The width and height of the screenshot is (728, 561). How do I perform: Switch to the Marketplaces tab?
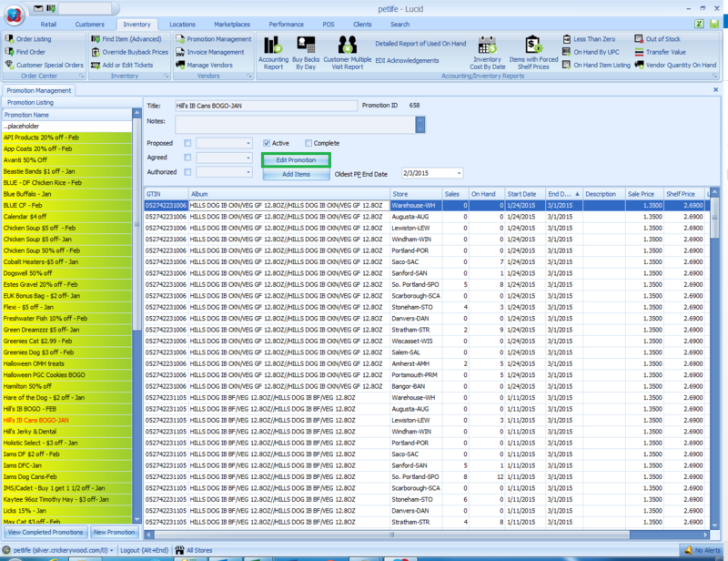click(x=232, y=25)
